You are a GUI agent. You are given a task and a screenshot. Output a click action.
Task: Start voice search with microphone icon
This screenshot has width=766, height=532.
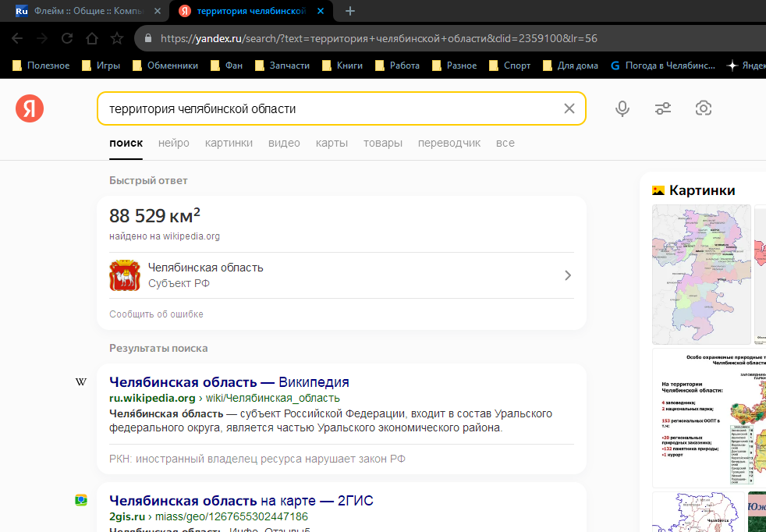[x=622, y=108]
